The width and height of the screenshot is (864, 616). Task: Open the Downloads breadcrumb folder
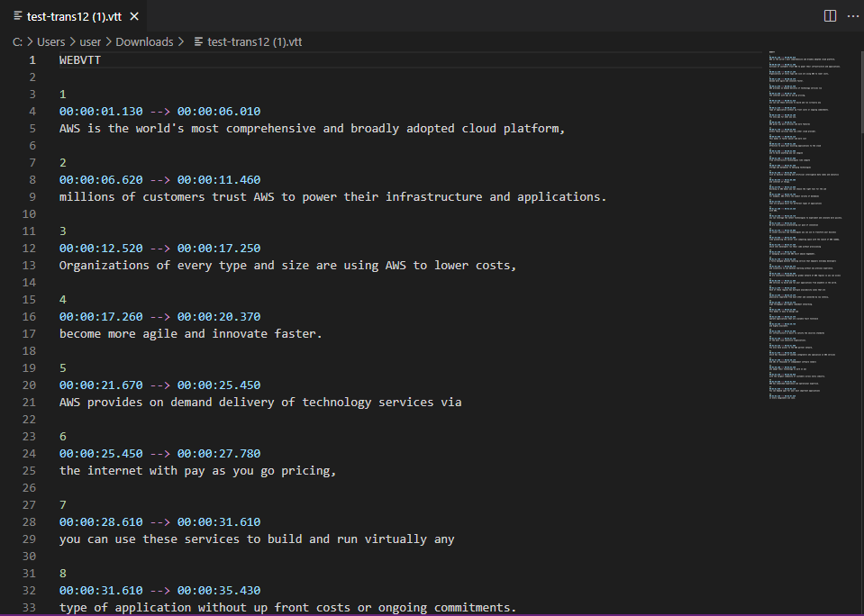(144, 41)
